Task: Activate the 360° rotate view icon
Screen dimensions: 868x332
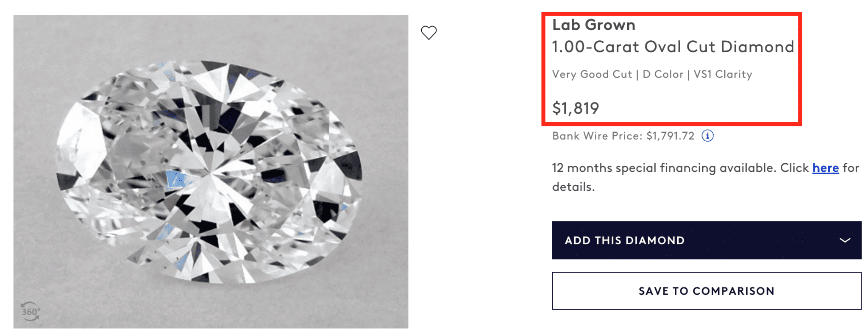Action: [x=30, y=312]
